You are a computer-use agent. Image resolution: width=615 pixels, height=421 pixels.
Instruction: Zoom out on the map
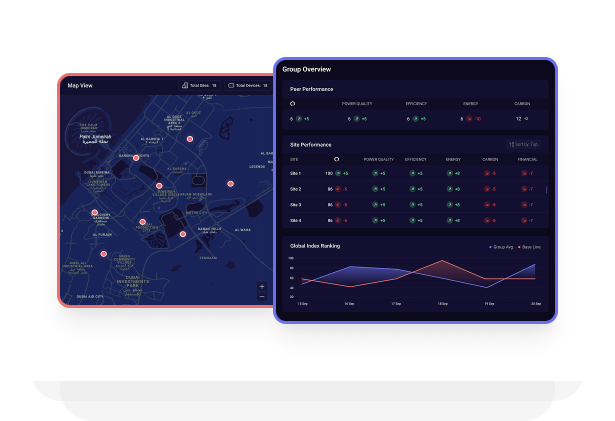tap(262, 296)
